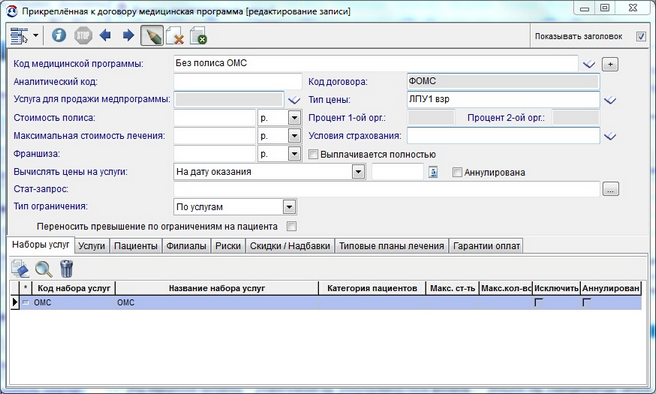Image resolution: width=656 pixels, height=394 pixels.
Task: Expand currency dropdown for Франшиза
Action: click(x=294, y=154)
